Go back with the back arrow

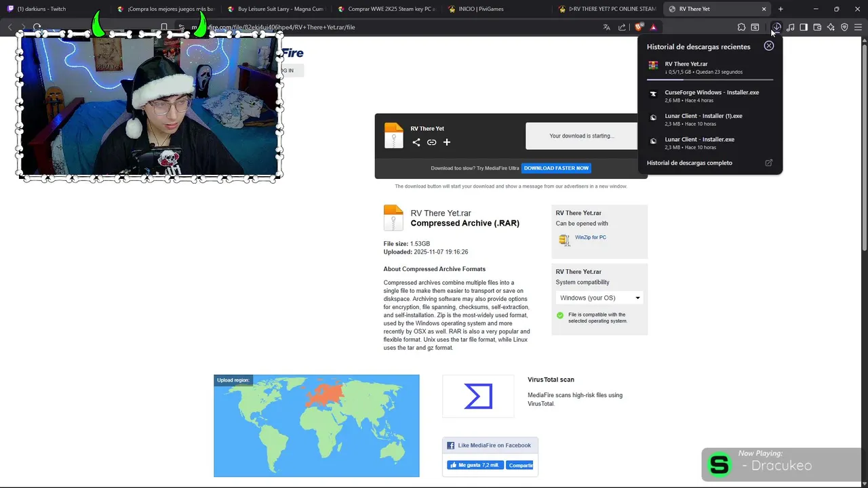tap(9, 27)
